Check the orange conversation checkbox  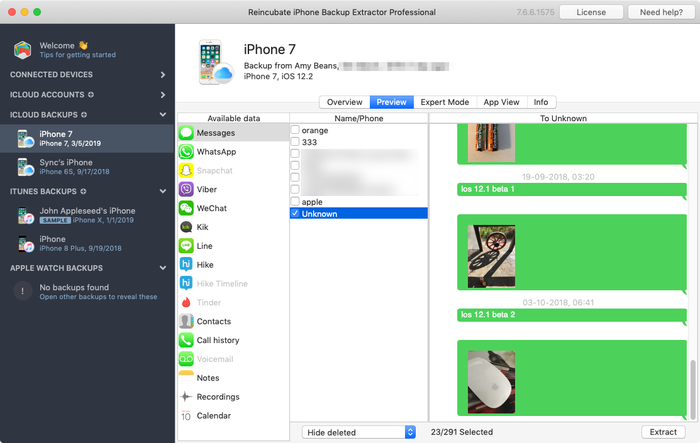(295, 130)
